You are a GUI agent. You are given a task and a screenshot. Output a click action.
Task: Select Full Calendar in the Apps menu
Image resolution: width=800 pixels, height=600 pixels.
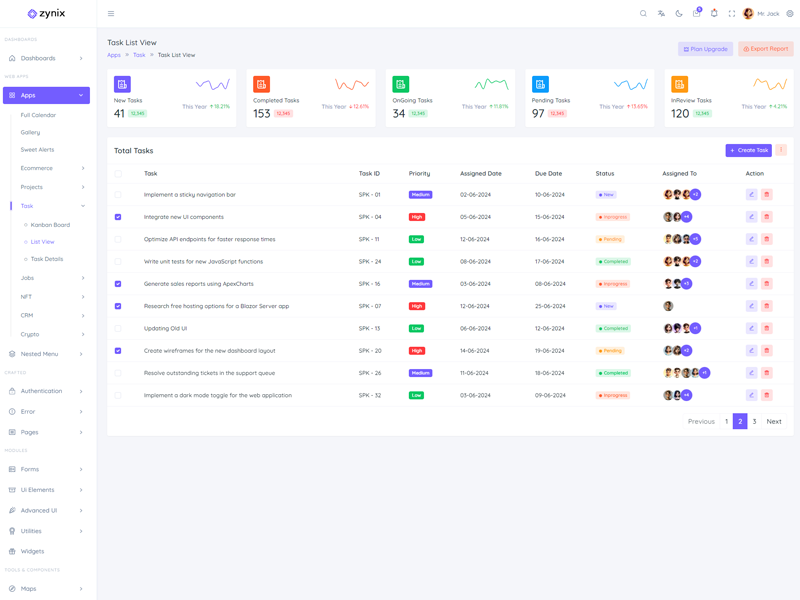[38, 115]
